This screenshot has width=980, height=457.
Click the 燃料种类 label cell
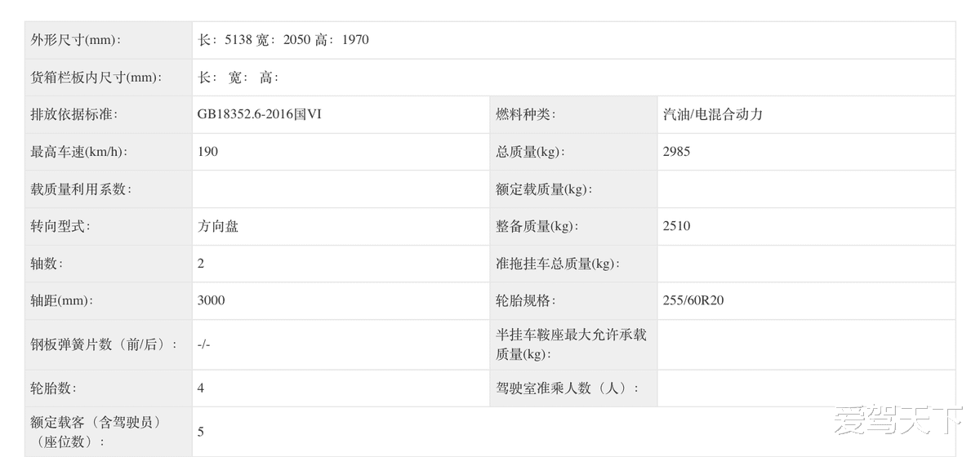(x=525, y=115)
